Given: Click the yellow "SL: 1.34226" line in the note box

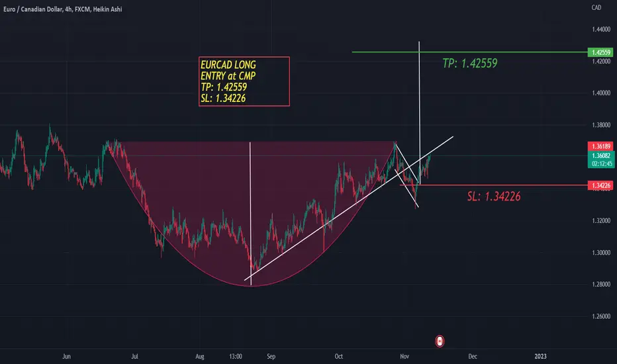Looking at the screenshot, I should coord(223,99).
